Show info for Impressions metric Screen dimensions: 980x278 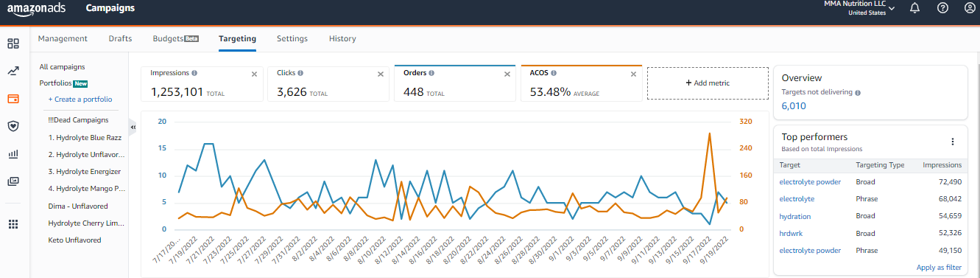pos(194,74)
